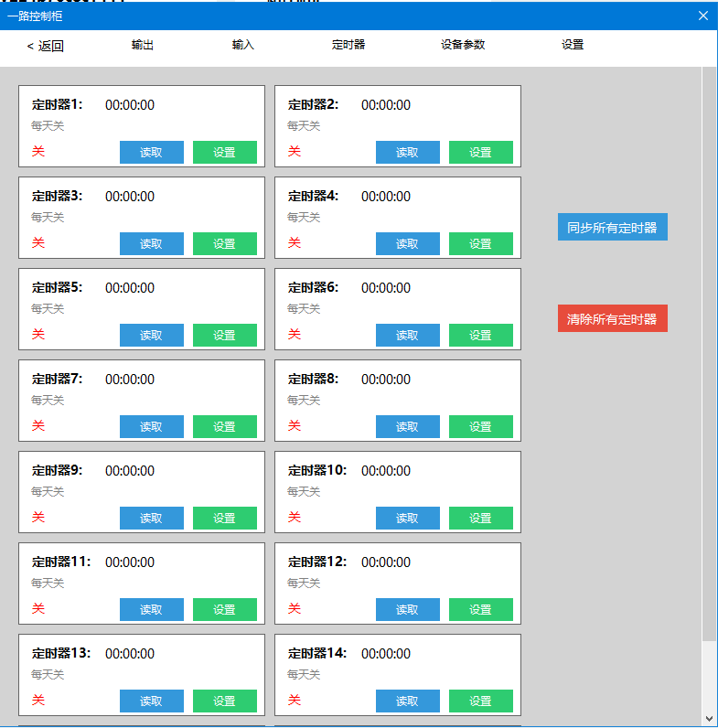Click 读取 button of 定时器8
Viewport: 718px width, 728px height.
(407, 427)
